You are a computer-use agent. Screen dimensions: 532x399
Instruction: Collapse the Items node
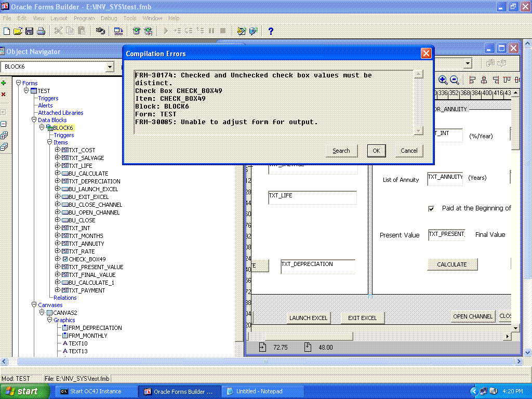tap(49, 142)
